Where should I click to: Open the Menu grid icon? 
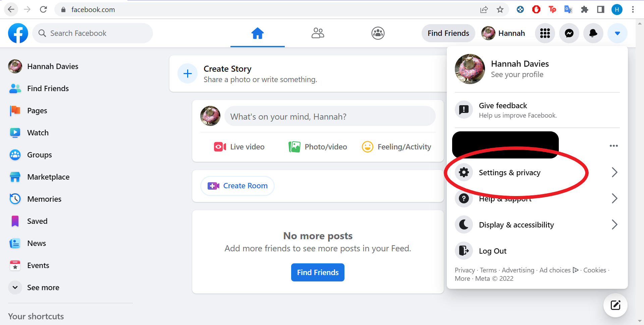click(545, 33)
